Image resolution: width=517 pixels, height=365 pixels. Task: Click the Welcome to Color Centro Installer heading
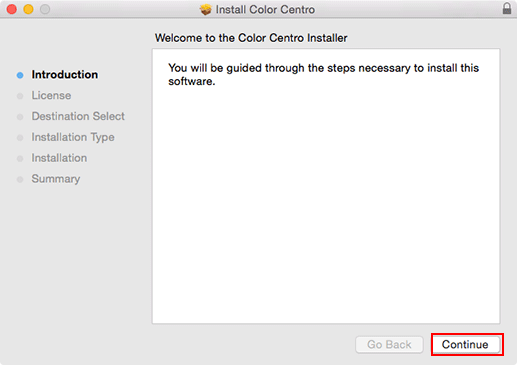251,38
